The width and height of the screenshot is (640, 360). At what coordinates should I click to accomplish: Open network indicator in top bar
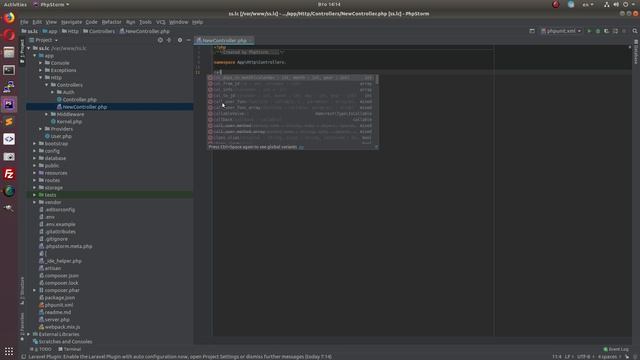607,4
